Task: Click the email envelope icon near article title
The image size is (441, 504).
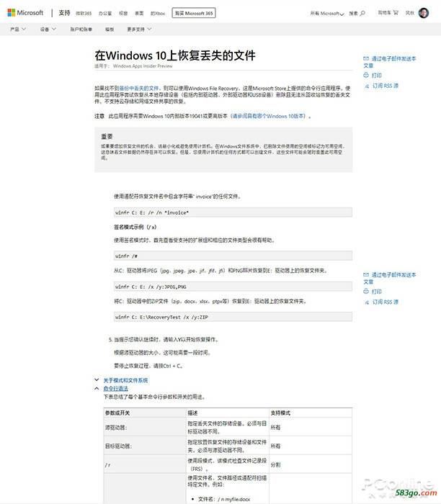Action: coord(366,58)
